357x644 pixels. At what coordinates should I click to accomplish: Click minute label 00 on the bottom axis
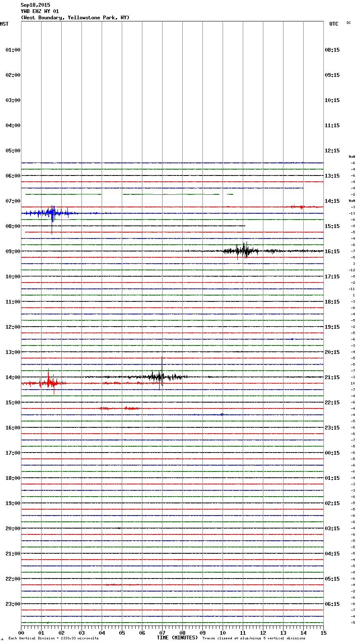click(21, 633)
